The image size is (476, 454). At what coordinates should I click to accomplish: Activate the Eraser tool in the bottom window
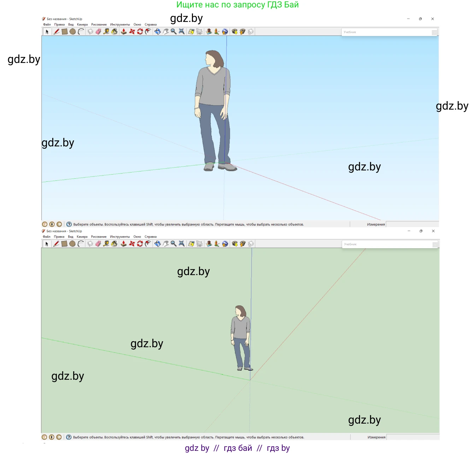point(98,244)
